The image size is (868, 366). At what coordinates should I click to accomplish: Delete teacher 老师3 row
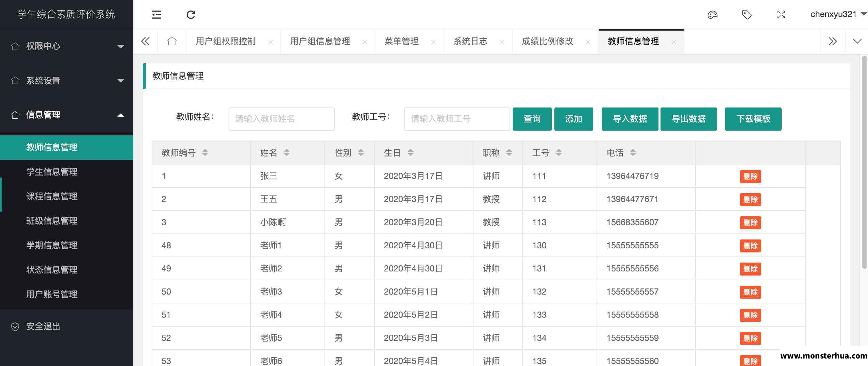point(750,292)
